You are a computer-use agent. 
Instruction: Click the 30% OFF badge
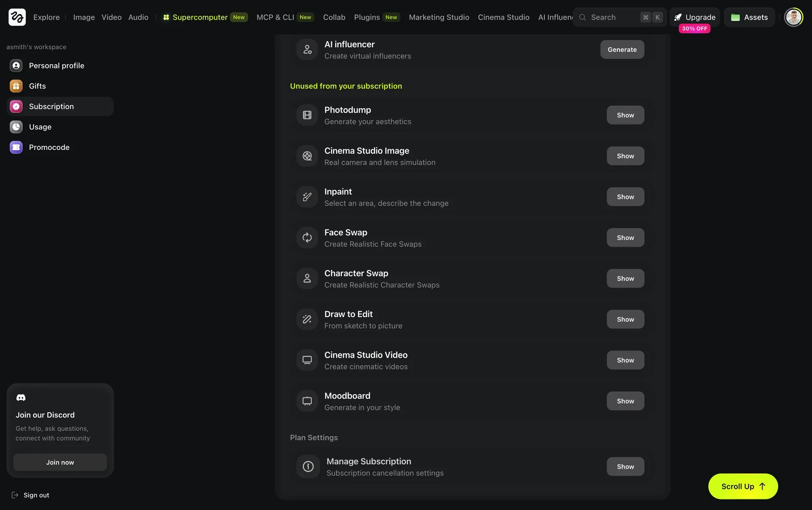(694, 28)
